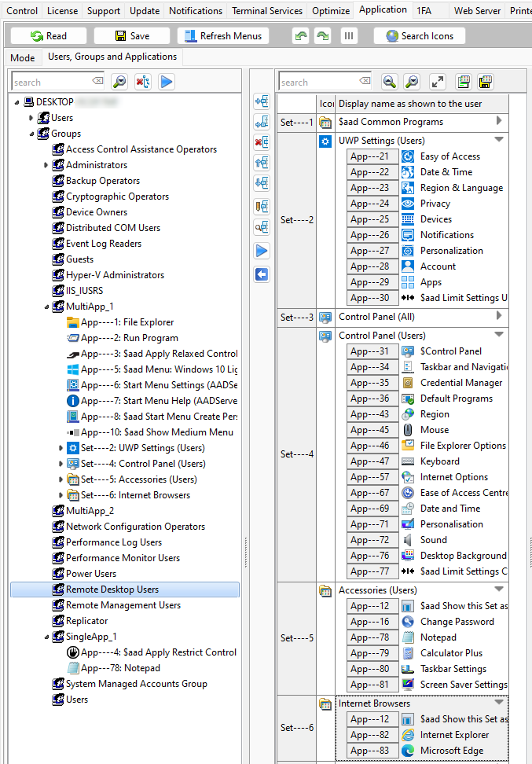
Task: Expand the Administrators group in the tree
Action: 46,165
